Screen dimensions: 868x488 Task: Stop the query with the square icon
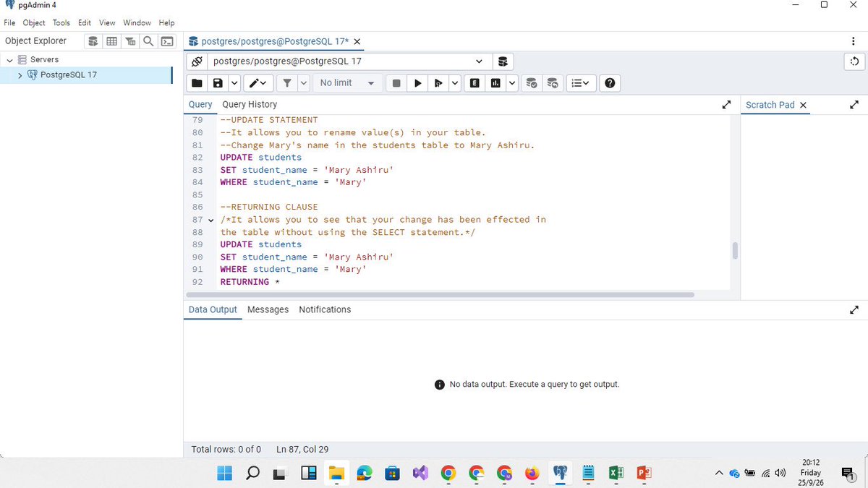coord(396,83)
